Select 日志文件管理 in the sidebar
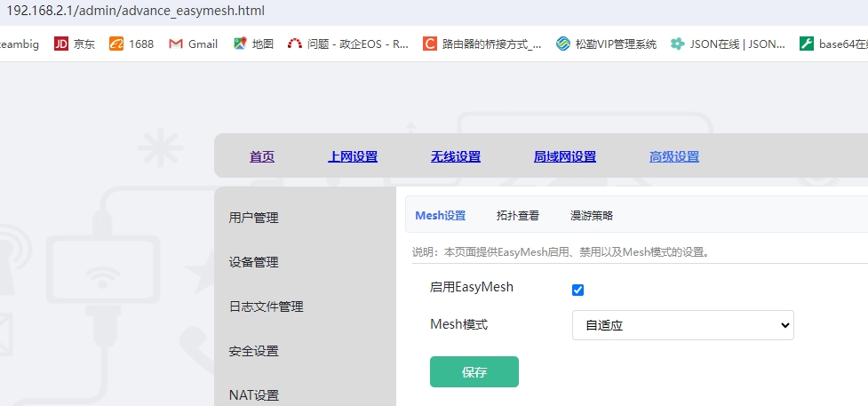This screenshot has width=868, height=406. [266, 306]
